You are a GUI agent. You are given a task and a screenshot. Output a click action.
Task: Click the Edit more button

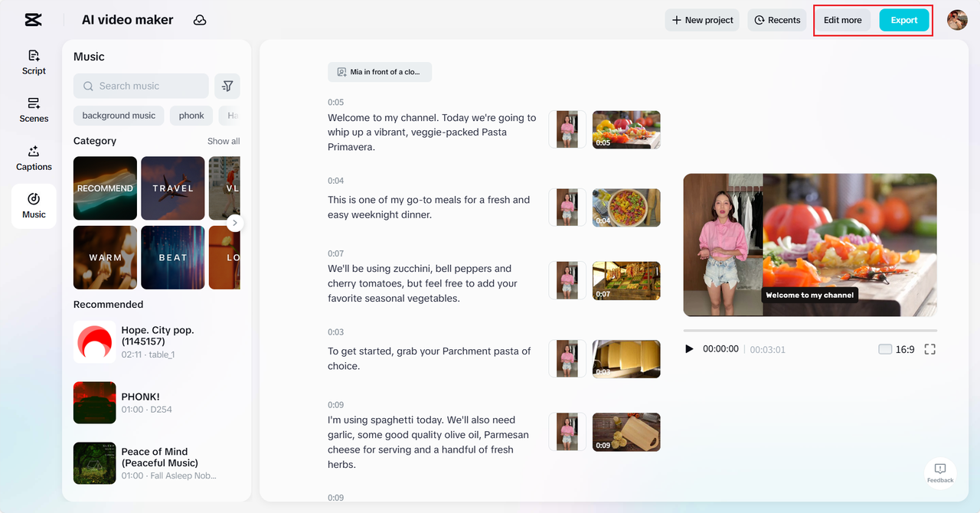click(842, 20)
